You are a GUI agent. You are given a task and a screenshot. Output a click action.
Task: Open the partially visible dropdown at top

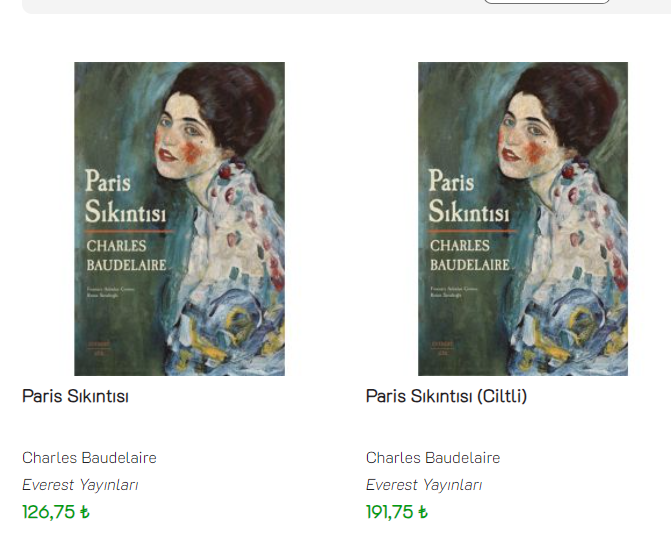tap(546, 2)
